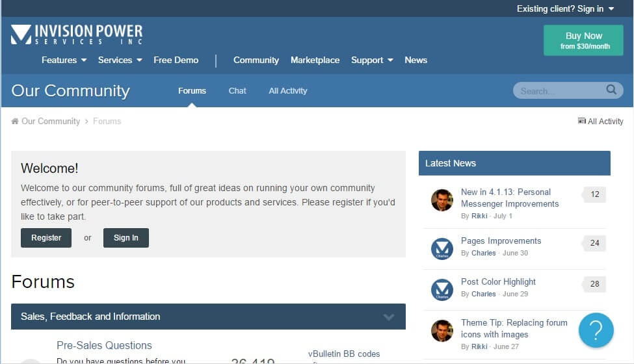The height and width of the screenshot is (364, 634).
Task: Expand the Services menu
Action: coord(120,60)
